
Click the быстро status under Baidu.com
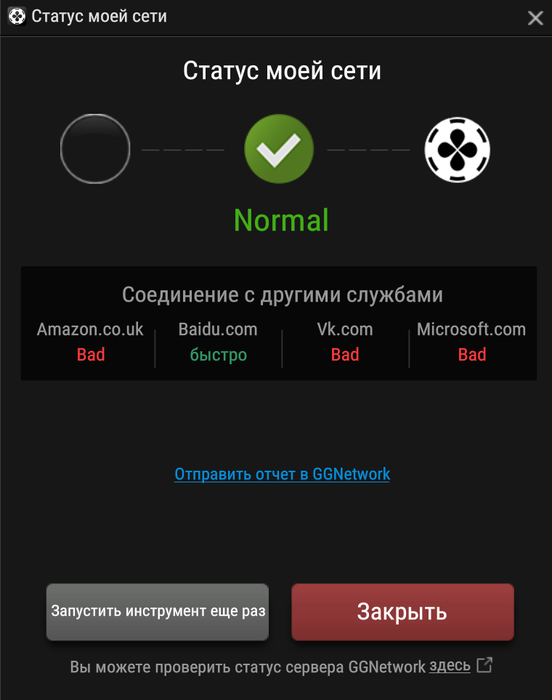[218, 355]
